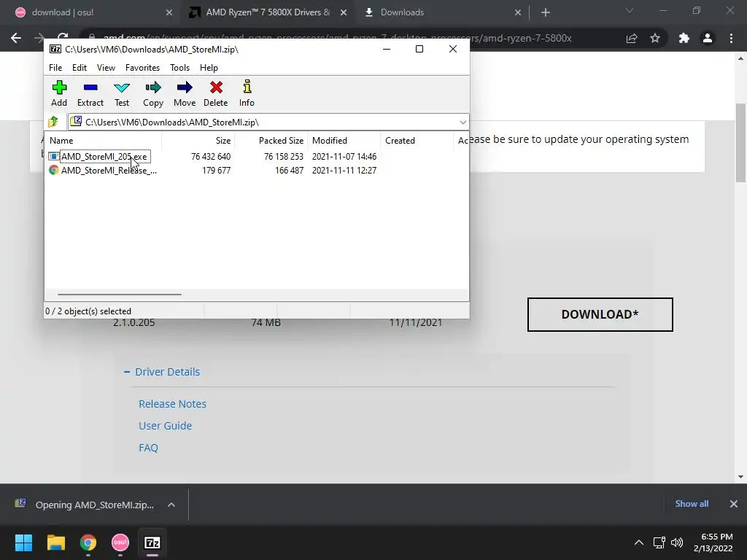Click the osu! taskbar icon

pyautogui.click(x=120, y=542)
